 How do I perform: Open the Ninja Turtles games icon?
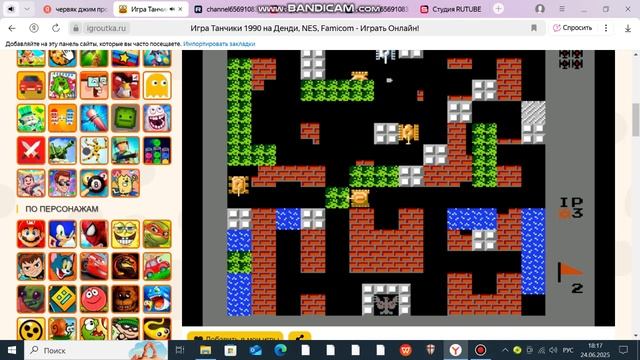tap(157, 234)
